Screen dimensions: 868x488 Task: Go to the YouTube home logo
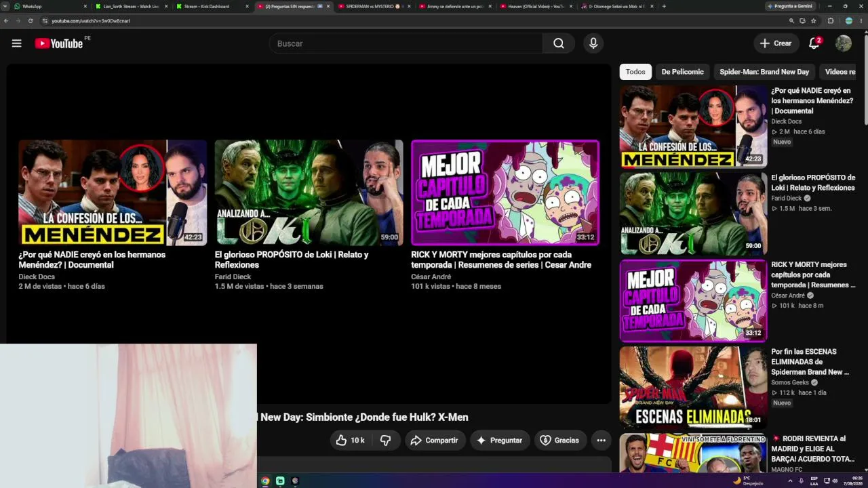(58, 43)
